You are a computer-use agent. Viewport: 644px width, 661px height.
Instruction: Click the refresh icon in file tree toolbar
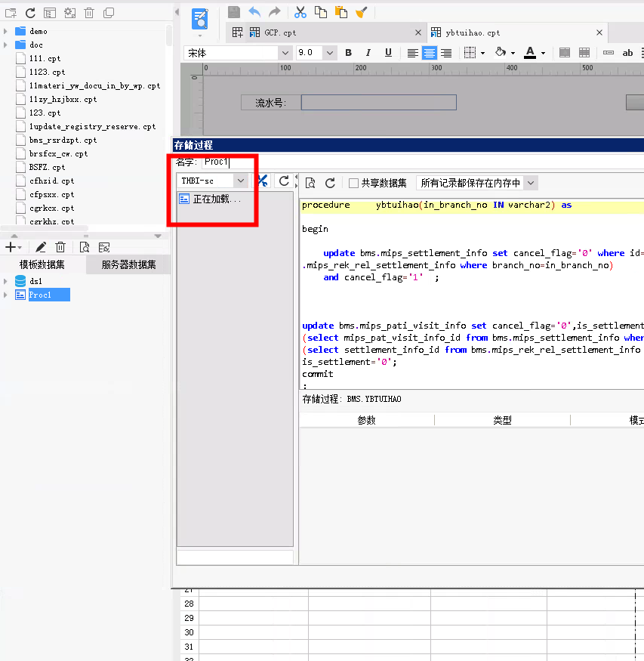(x=30, y=13)
